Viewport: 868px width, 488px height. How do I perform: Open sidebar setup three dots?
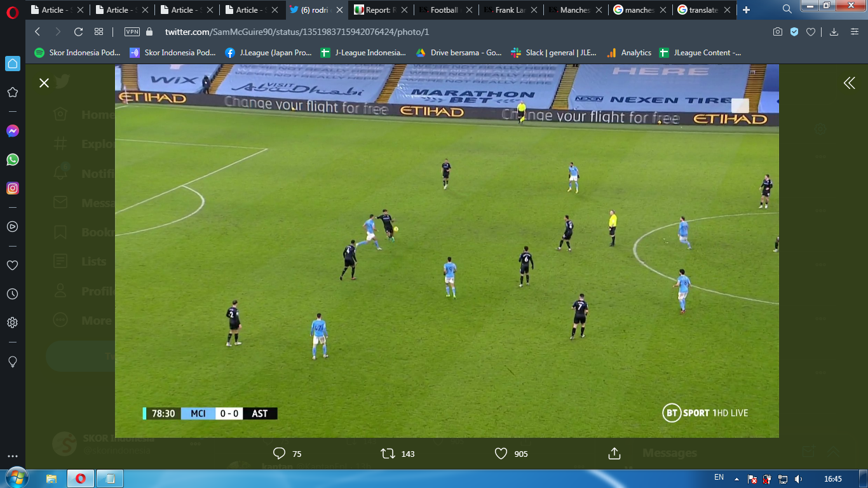13,456
